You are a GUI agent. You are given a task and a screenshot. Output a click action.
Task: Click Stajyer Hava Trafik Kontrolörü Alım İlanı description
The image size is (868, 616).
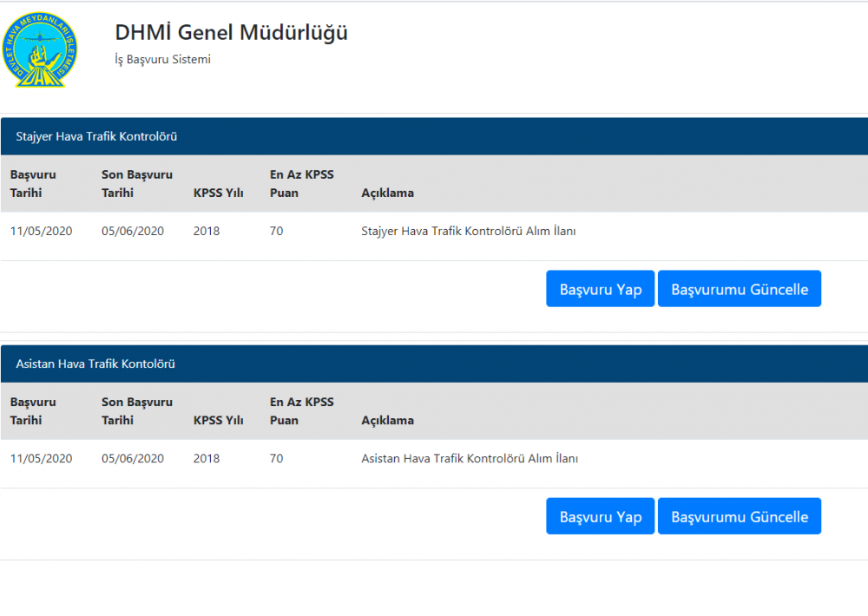click(x=469, y=231)
